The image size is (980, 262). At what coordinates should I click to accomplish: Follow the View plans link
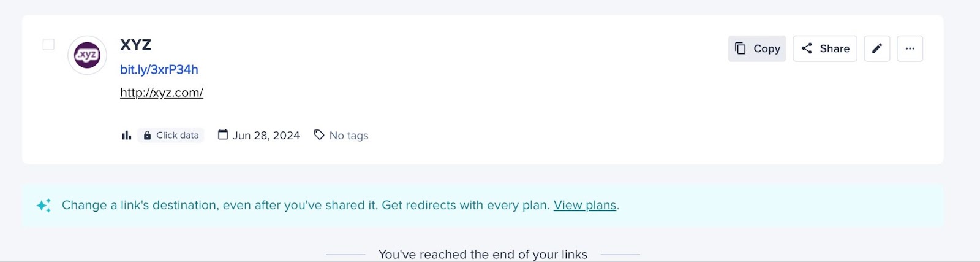pyautogui.click(x=585, y=206)
